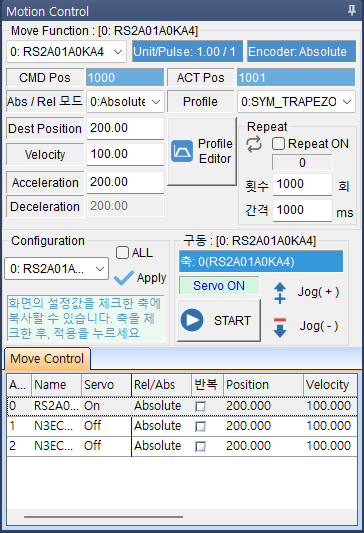Open the Configuration axis dropdown
Viewport: 364px width, 533px height.
(x=56, y=269)
